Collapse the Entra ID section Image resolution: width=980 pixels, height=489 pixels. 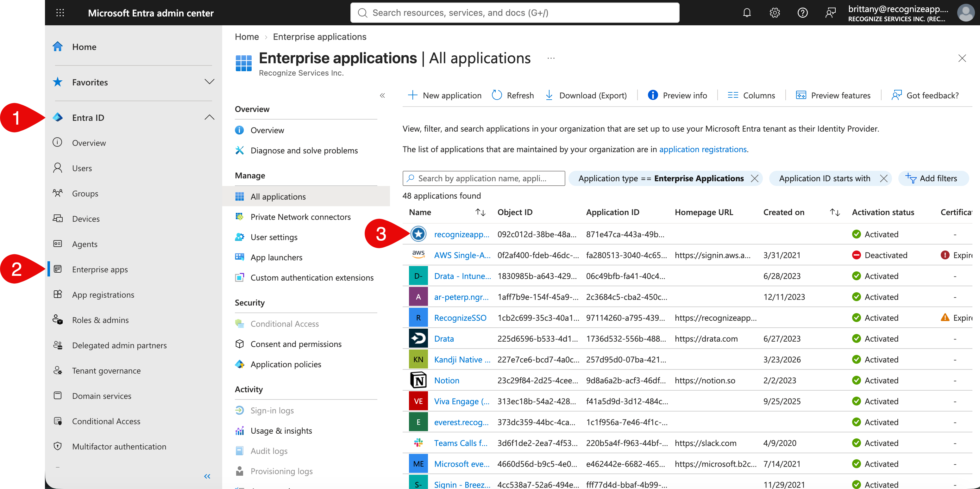pos(209,117)
